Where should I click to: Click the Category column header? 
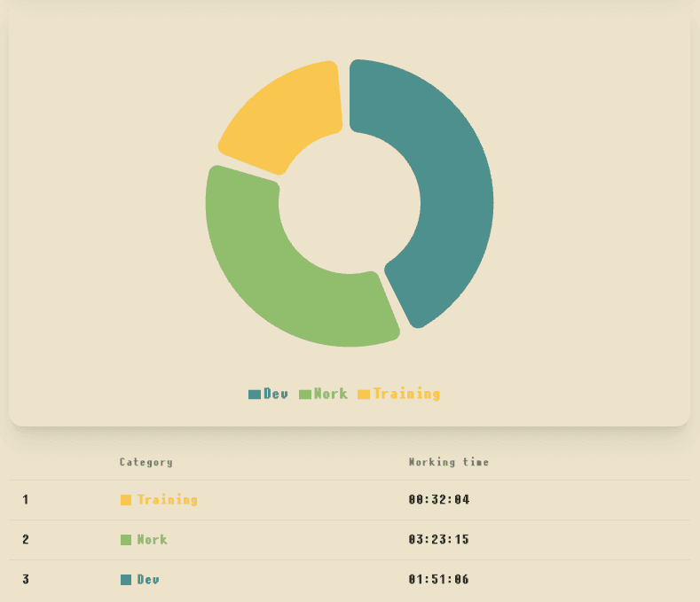click(146, 462)
